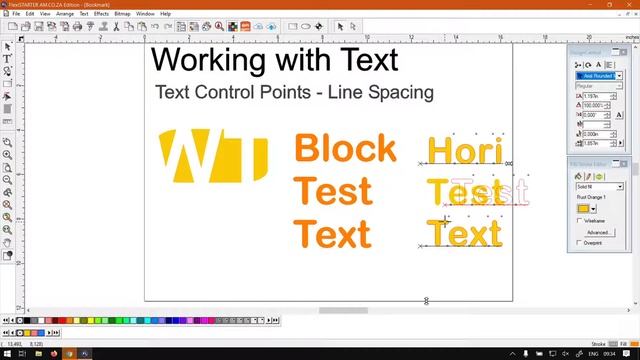Screen dimensions: 640x360
Task: Click the line spacing value field
Action: click(596, 143)
